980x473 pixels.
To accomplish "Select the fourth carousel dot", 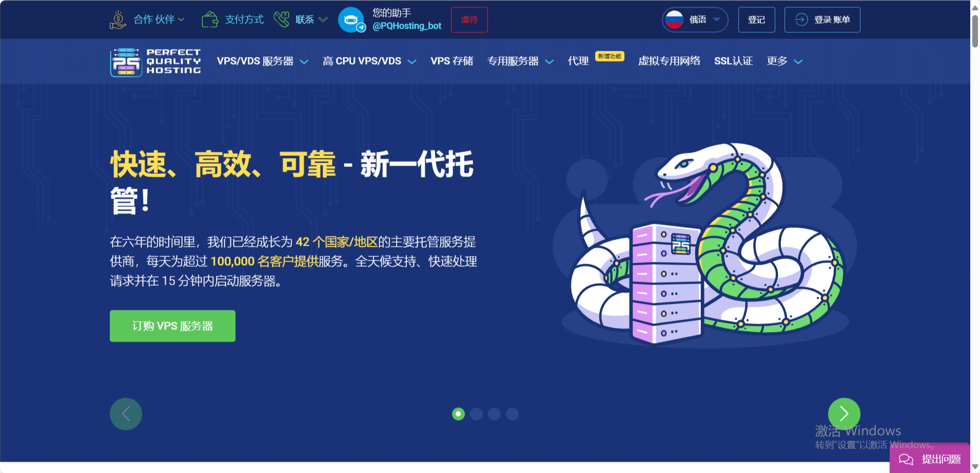I will 512,413.
